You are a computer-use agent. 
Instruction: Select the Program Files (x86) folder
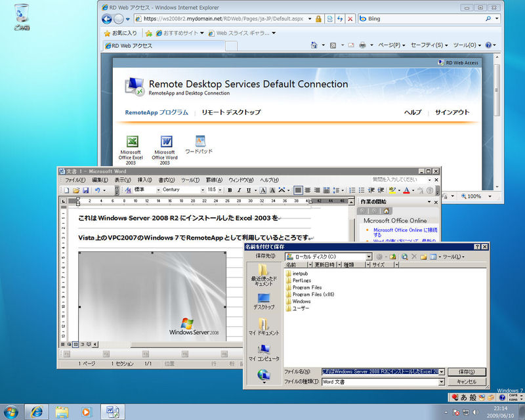(x=310, y=295)
